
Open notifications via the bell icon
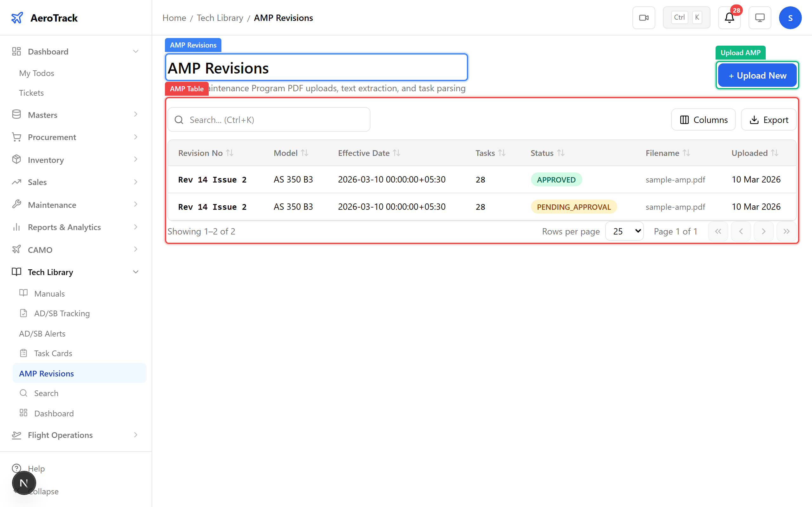coord(729,18)
